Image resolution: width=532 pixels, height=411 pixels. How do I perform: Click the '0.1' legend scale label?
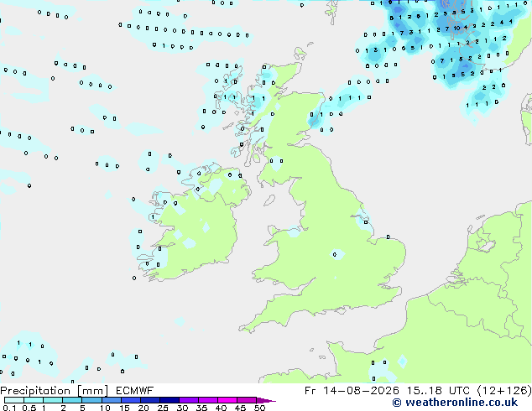tap(9, 408)
